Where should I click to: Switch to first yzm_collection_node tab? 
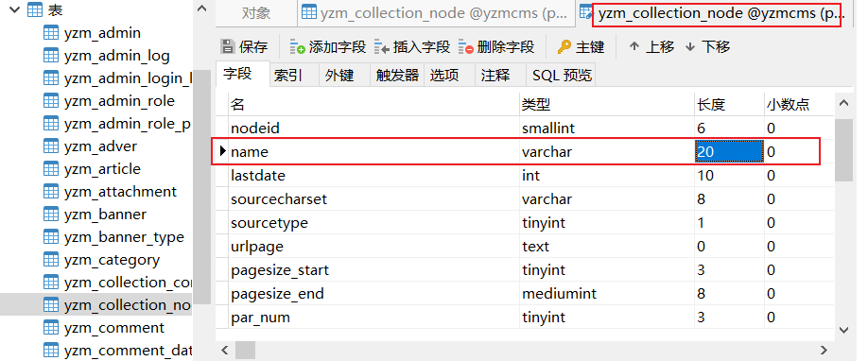click(x=436, y=13)
